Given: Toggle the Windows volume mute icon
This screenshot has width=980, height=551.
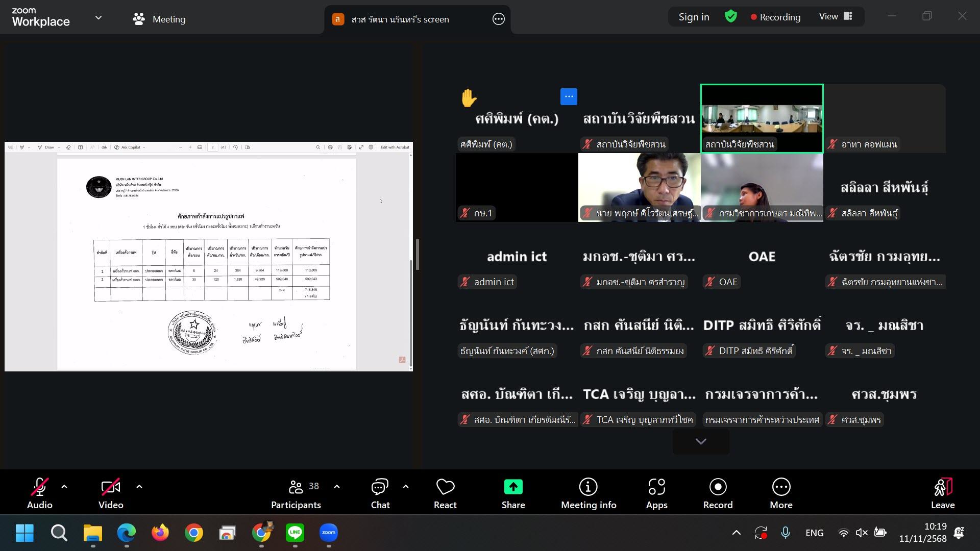Looking at the screenshot, I should [x=862, y=533].
